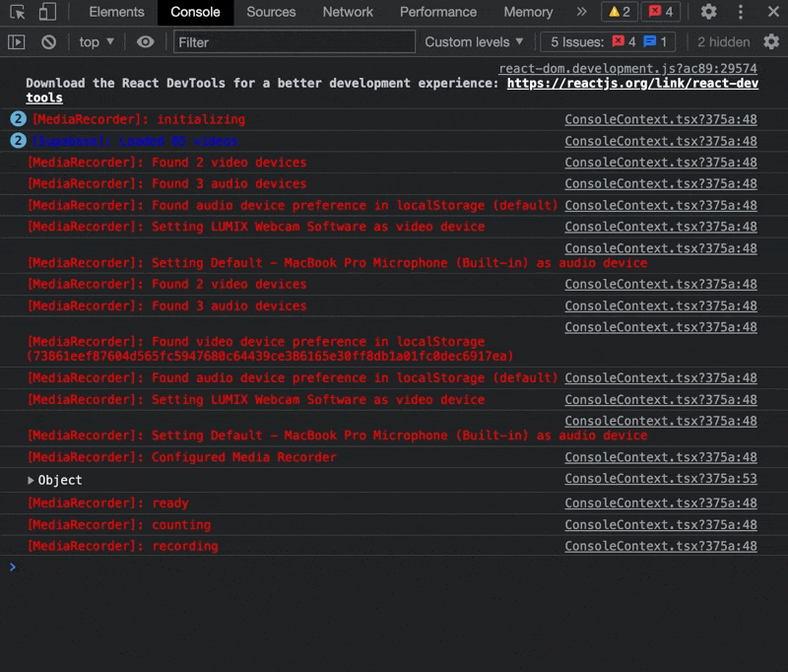Open source link for the Object entry
The width and height of the screenshot is (788, 672).
pos(661,479)
